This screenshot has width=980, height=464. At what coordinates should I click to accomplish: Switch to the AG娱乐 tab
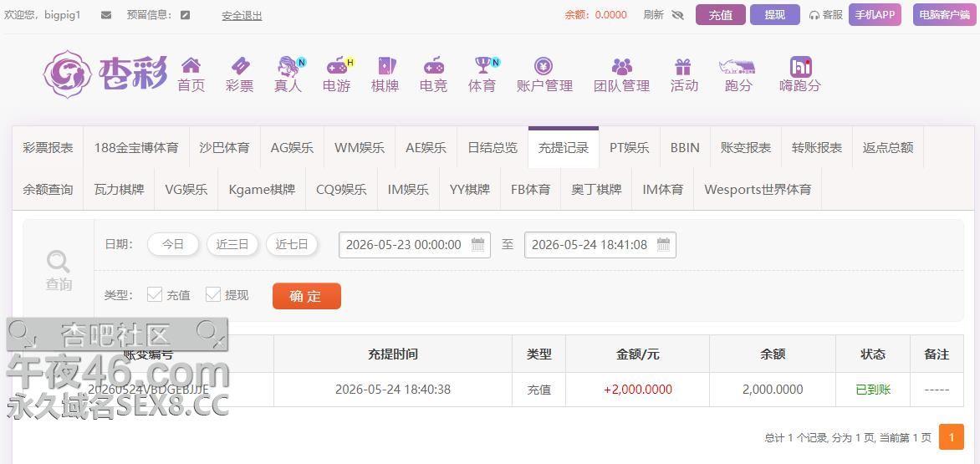click(x=292, y=148)
